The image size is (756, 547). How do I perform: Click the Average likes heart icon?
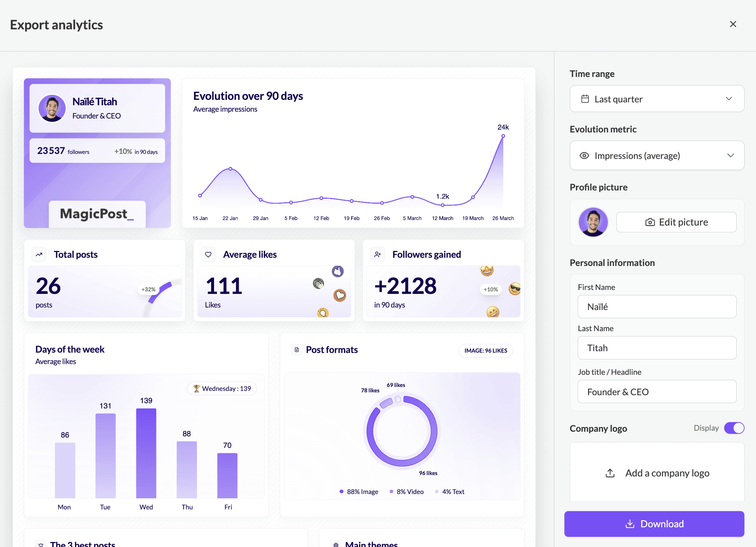(x=208, y=255)
